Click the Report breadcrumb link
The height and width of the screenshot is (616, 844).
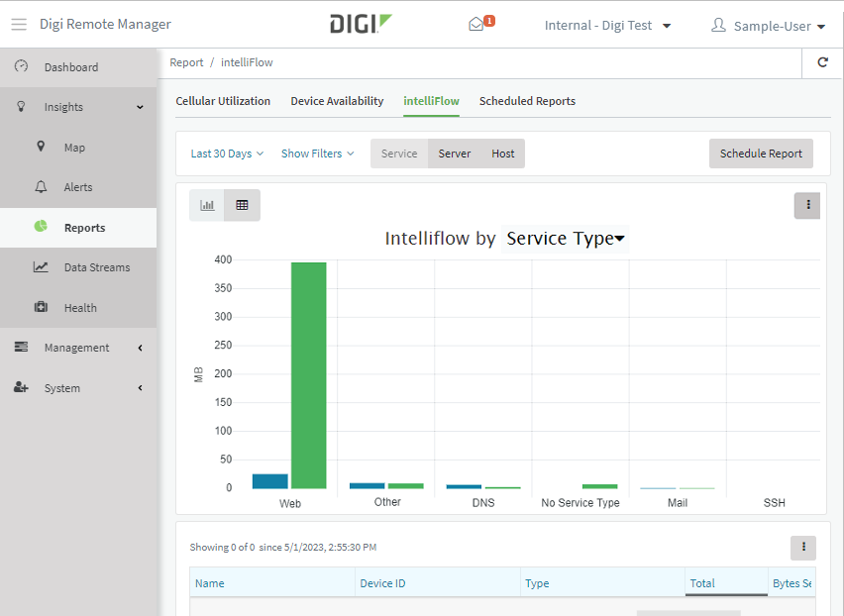pyautogui.click(x=186, y=62)
